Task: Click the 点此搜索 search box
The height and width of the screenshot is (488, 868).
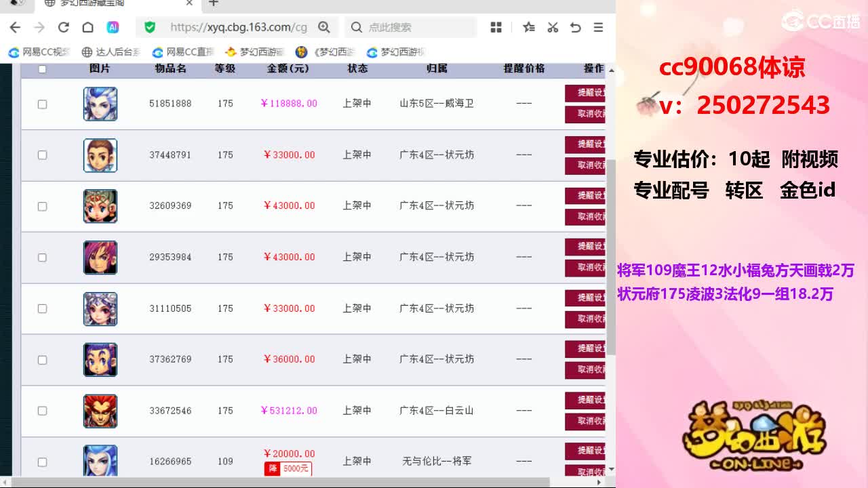Action: (411, 27)
